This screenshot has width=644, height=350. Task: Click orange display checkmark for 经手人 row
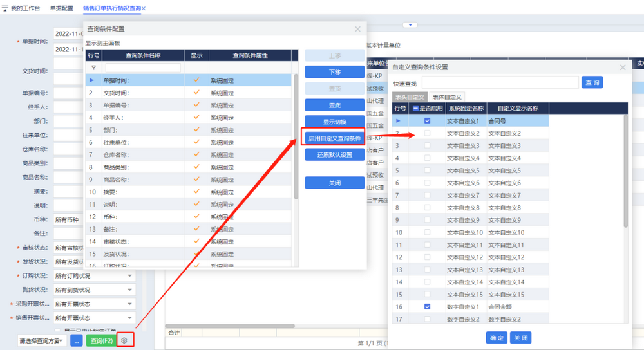(x=196, y=117)
